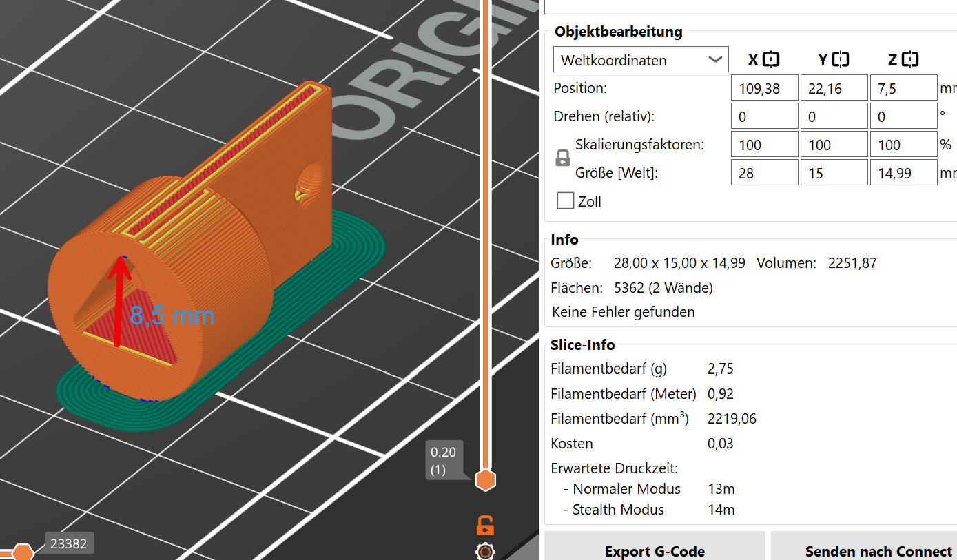The image size is (957, 560).
Task: Click the Filamentbedarf (g) value 2,75
Action: (721, 369)
